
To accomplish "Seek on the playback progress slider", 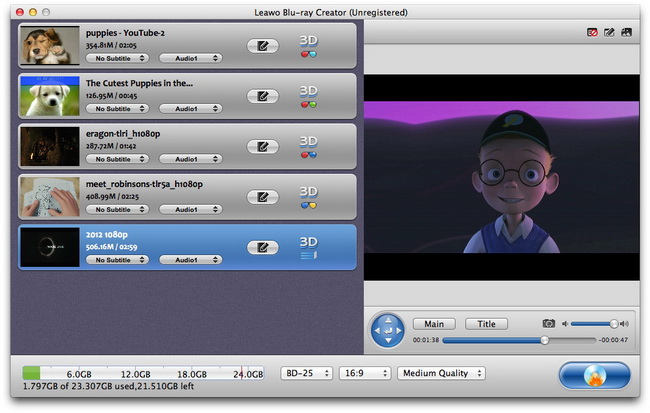I will (x=519, y=340).
